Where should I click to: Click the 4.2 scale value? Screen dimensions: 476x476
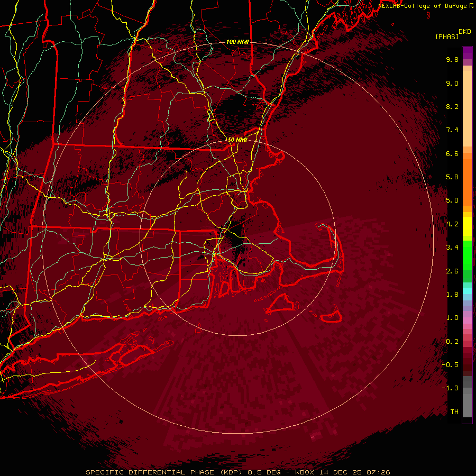452,224
